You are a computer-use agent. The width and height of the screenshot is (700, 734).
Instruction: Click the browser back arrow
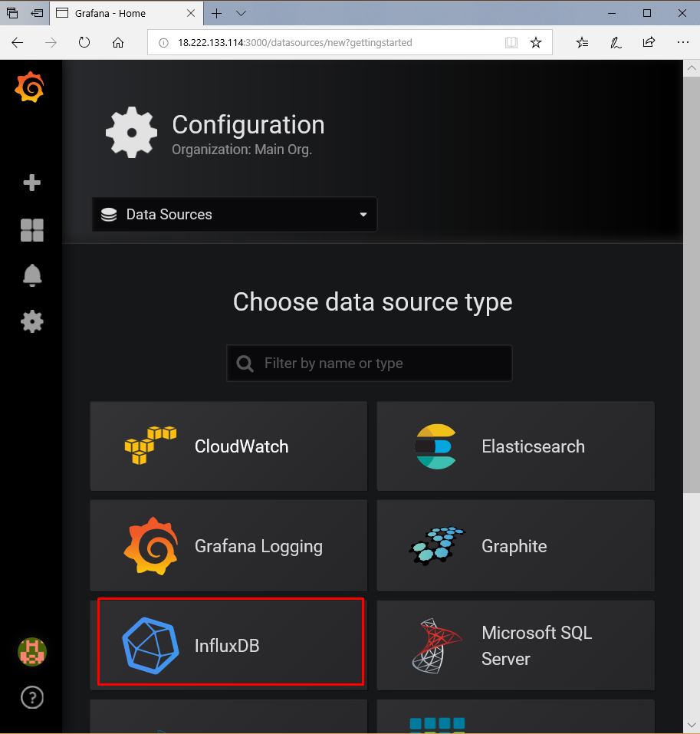tap(18, 43)
